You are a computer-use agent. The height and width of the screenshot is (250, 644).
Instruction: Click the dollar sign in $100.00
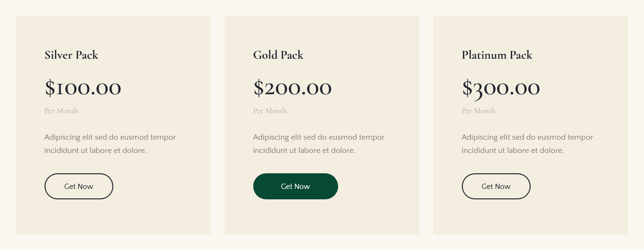(50, 88)
